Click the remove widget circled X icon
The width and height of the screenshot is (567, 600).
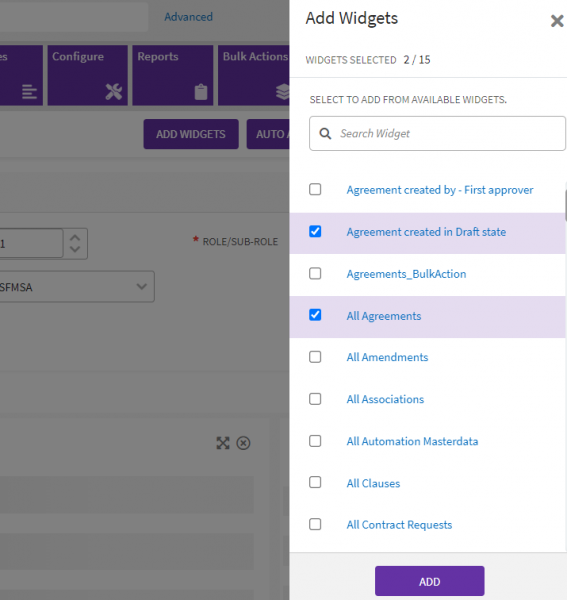point(243,443)
